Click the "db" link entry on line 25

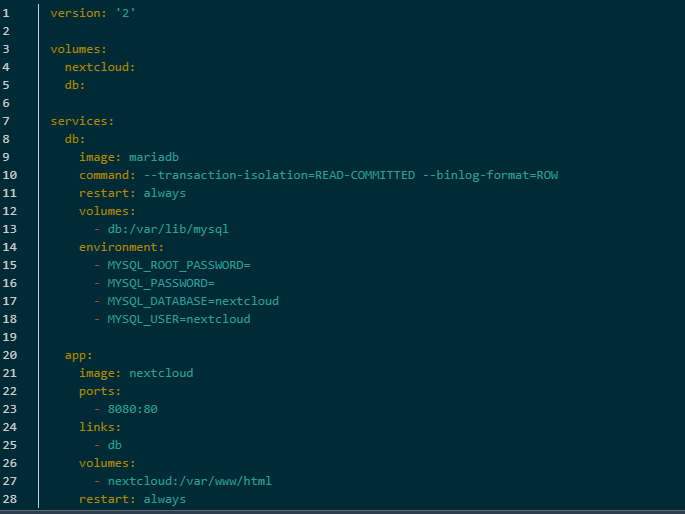[x=114, y=445]
